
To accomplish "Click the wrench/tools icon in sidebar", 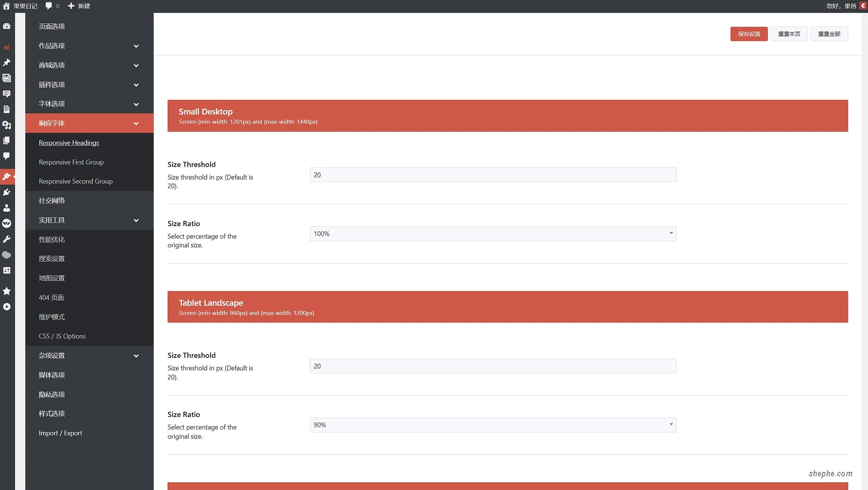I will pos(7,239).
